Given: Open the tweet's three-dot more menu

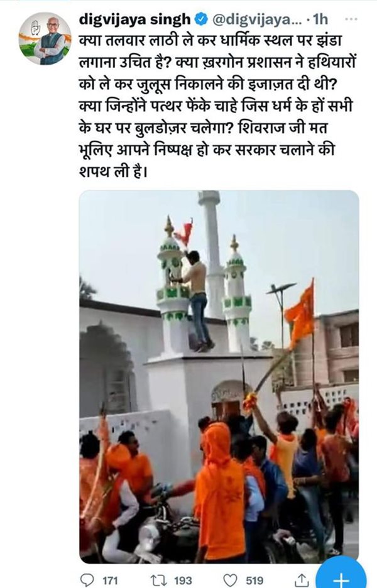Looking at the screenshot, I should [x=351, y=18].
